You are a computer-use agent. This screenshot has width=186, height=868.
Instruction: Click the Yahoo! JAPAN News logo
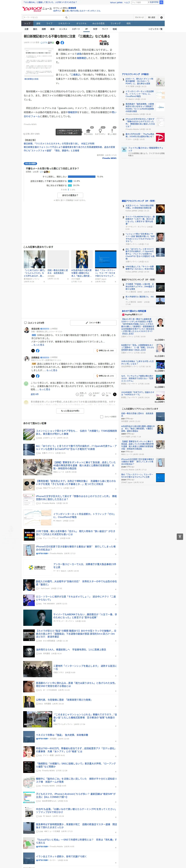coord(37,9)
